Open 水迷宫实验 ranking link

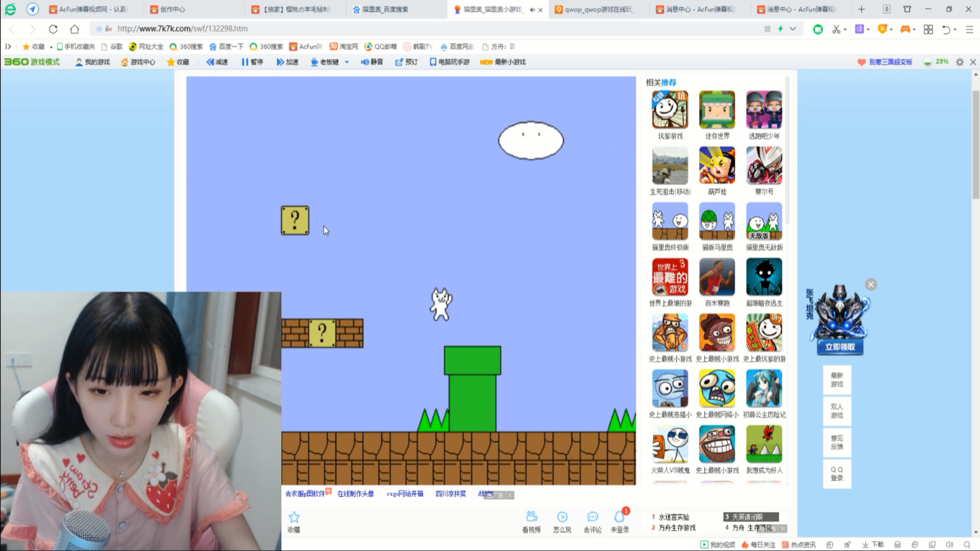(x=674, y=517)
